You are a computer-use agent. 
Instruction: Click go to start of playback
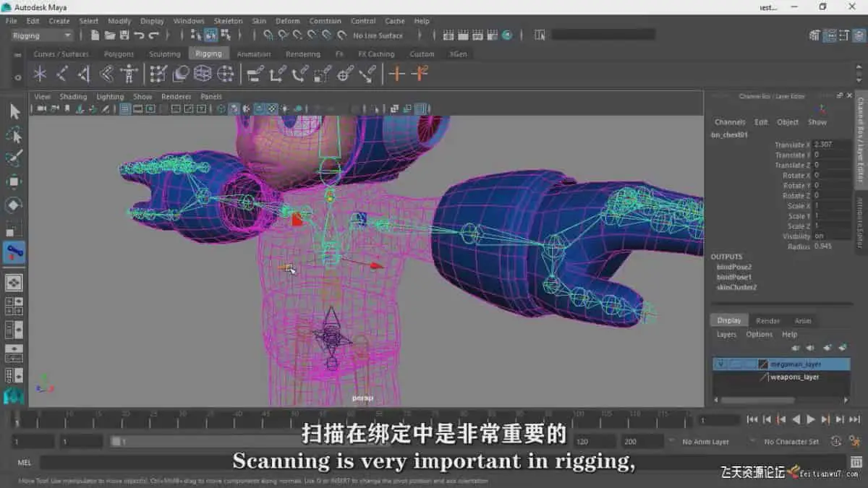pos(752,419)
